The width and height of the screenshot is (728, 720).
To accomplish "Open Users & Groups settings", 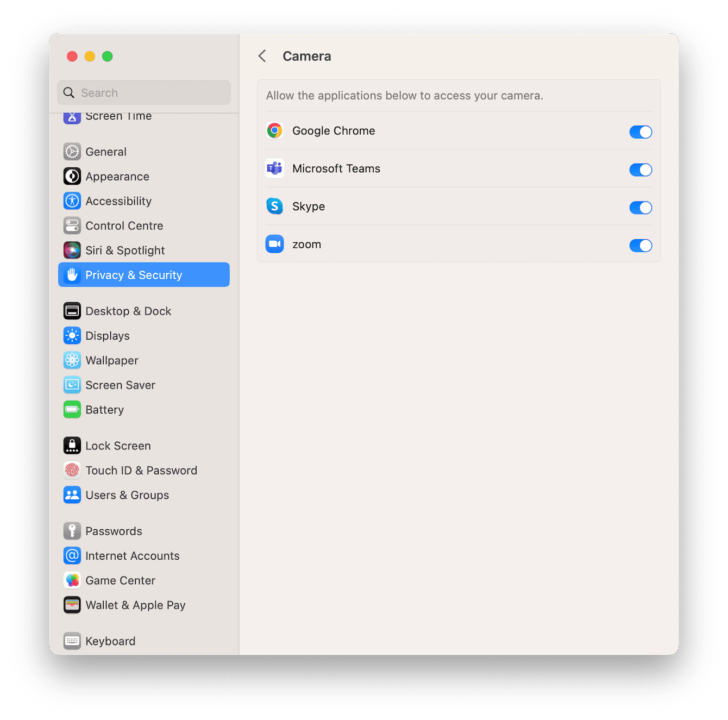I will 127,494.
